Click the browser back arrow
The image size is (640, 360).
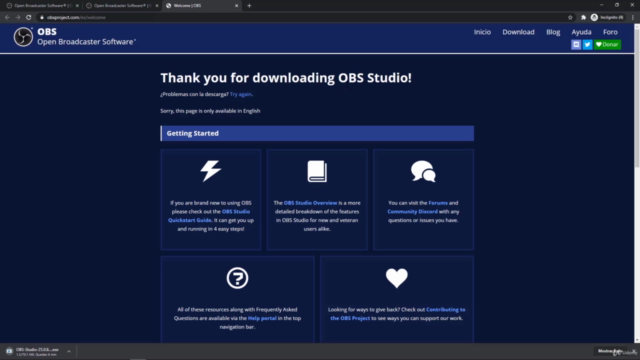(7, 18)
